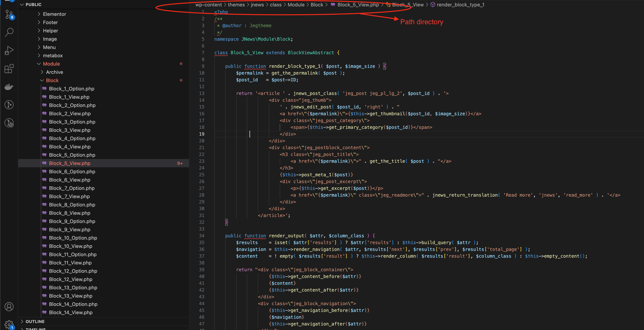Click the Accounts profile icon

[x=9, y=306]
